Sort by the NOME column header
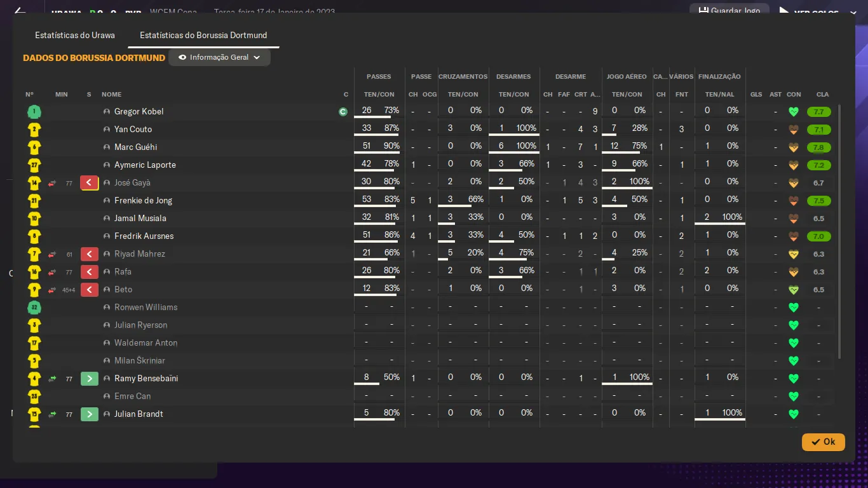 click(x=111, y=95)
